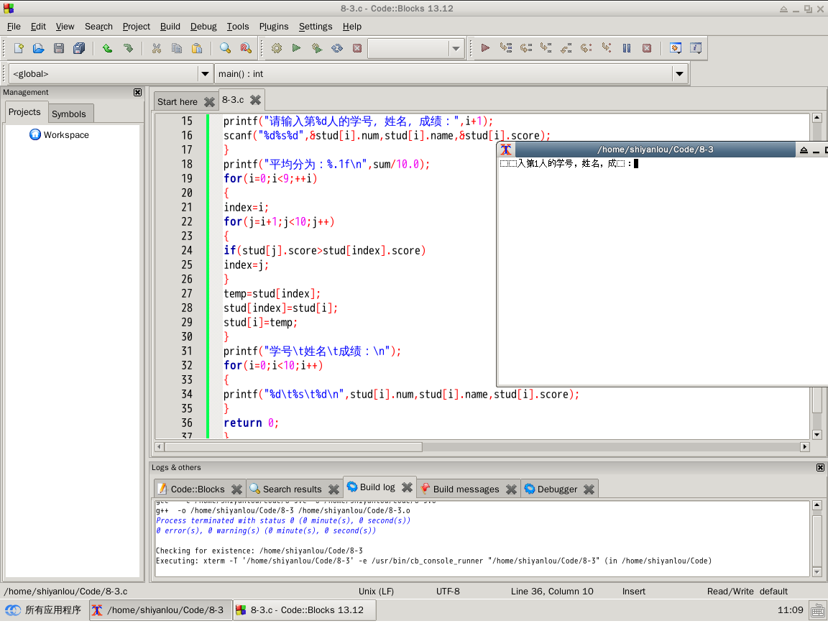The width and height of the screenshot is (828, 644).
Task: Select the Workspace tree item
Action: pos(66,135)
